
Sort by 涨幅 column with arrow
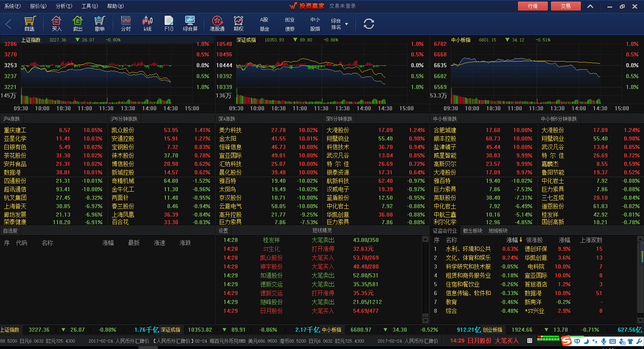pos(514,240)
